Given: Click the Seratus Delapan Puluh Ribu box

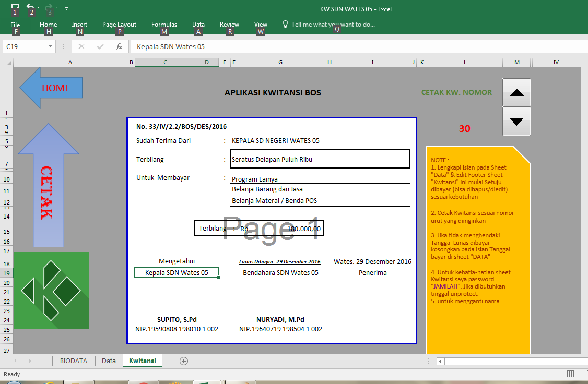Looking at the screenshot, I should pyautogui.click(x=320, y=159).
